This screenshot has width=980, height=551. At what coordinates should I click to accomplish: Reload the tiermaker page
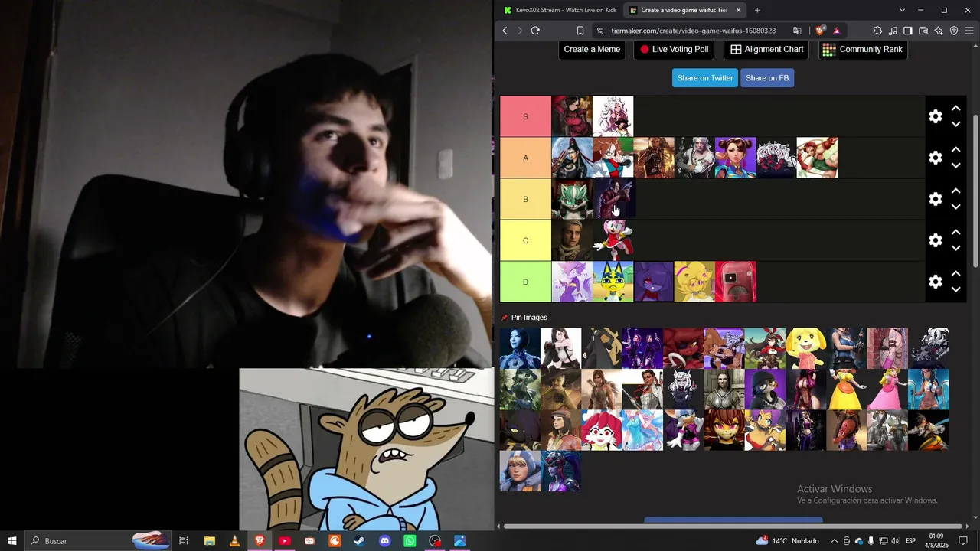(x=535, y=31)
